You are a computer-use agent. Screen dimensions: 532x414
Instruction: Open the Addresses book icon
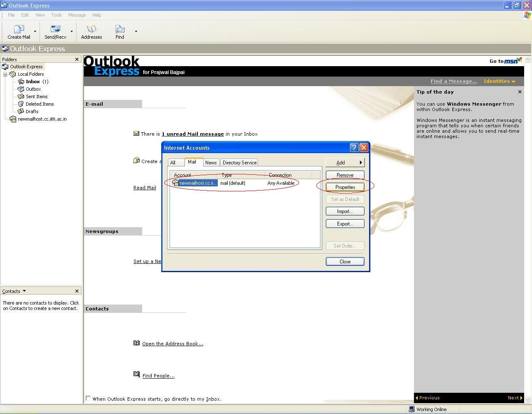(91, 29)
